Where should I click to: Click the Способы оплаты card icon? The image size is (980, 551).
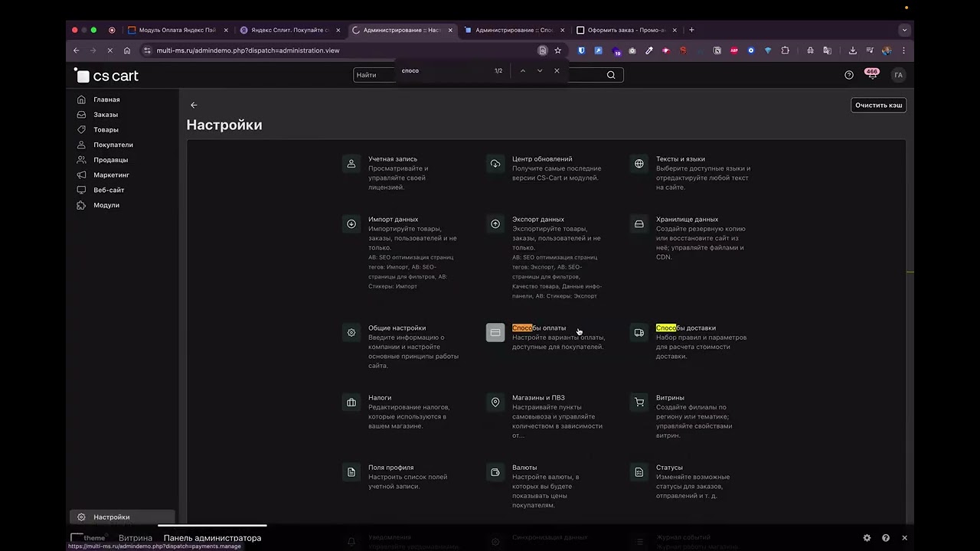coord(495,333)
